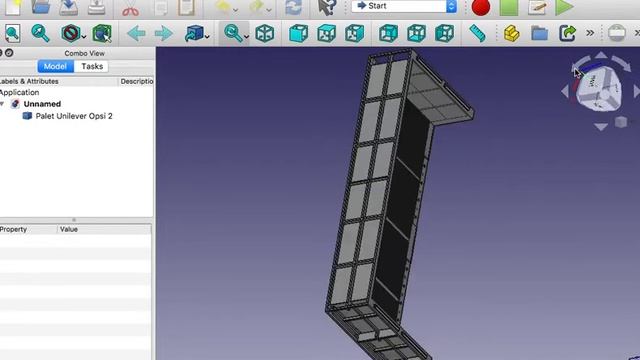This screenshot has width=640, height=360.
Task: Select the Measure Distance ruler tool
Action: tap(477, 33)
